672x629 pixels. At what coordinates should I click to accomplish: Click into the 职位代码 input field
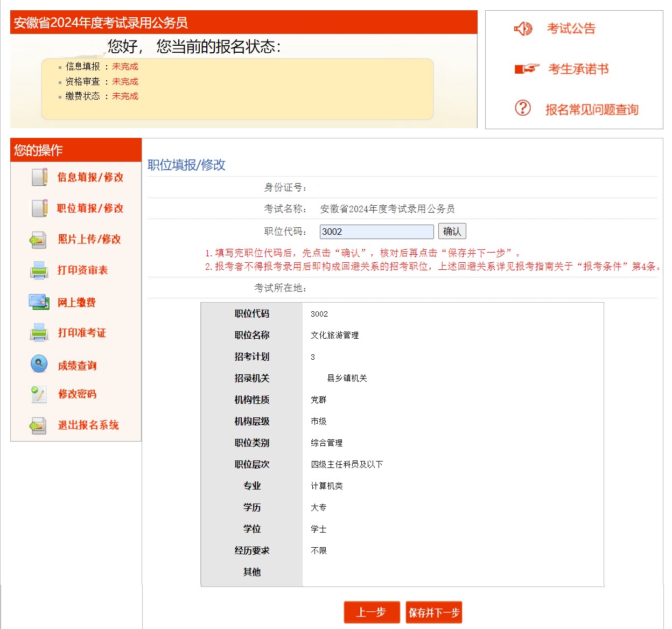(376, 232)
